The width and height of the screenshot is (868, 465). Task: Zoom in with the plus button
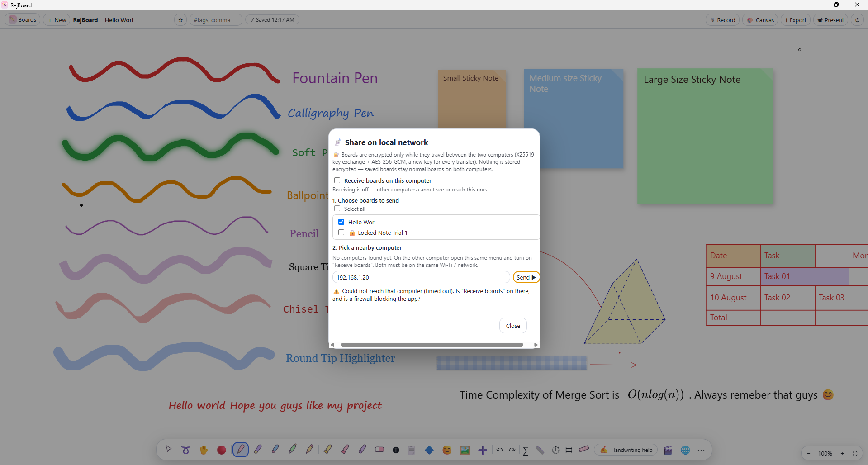(x=842, y=453)
